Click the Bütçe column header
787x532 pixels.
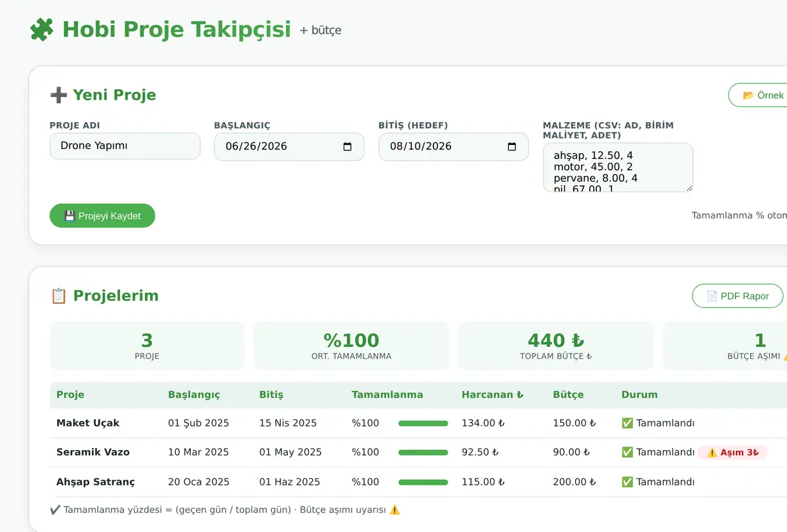[x=569, y=395]
